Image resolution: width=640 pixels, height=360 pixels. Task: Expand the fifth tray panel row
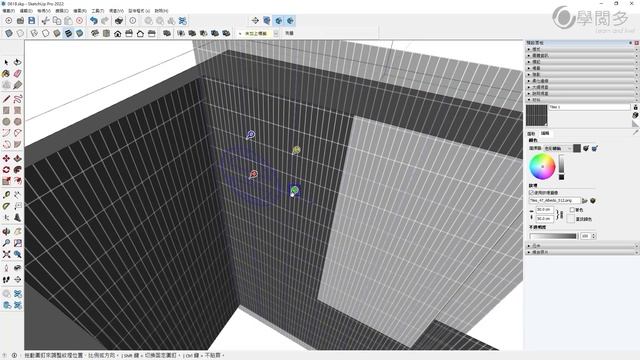click(581, 74)
